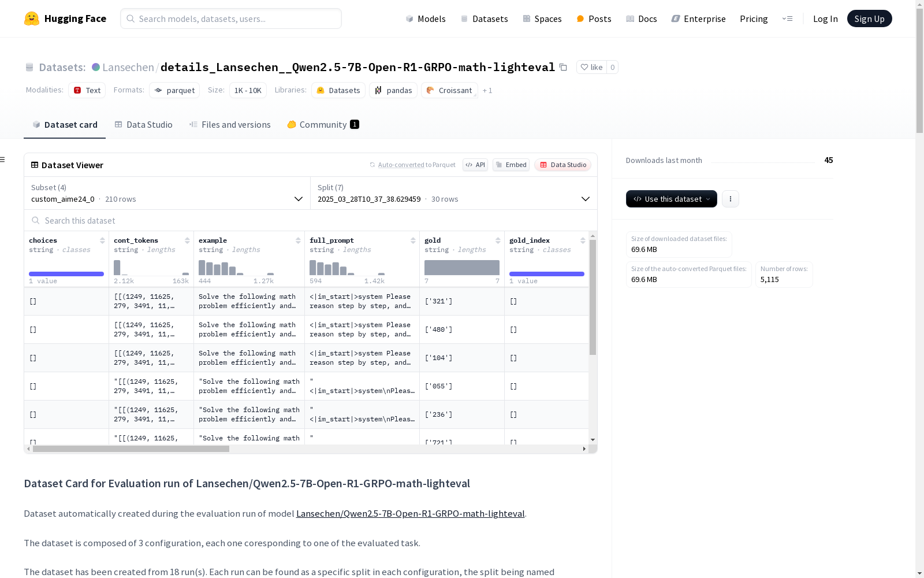Click the Datasets breadcrumb icon
The width and height of the screenshot is (924, 578).
point(29,67)
